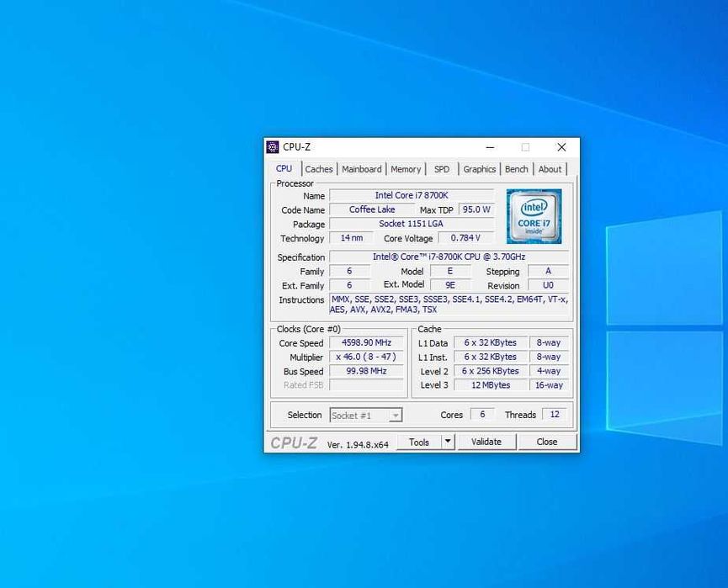
Task: Click the multiplier value x 46.0 (8 - 47)
Action: pos(366,357)
